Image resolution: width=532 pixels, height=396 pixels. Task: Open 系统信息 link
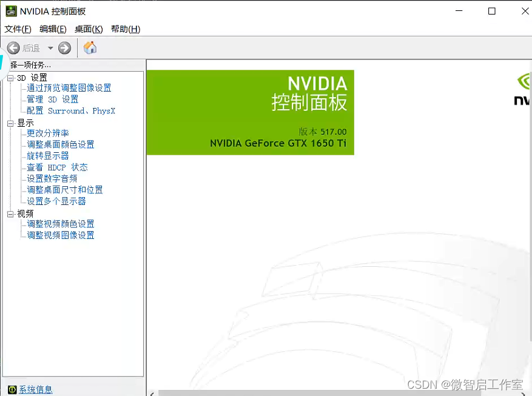tap(36, 389)
